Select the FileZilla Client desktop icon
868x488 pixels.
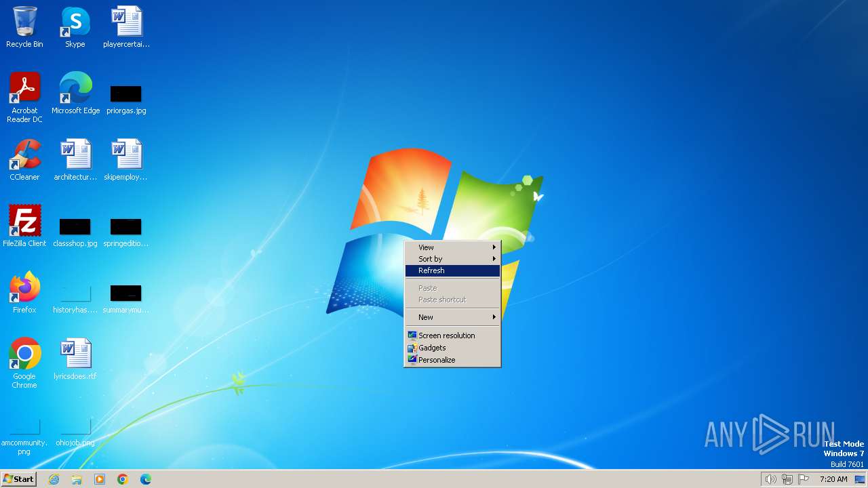(24, 226)
